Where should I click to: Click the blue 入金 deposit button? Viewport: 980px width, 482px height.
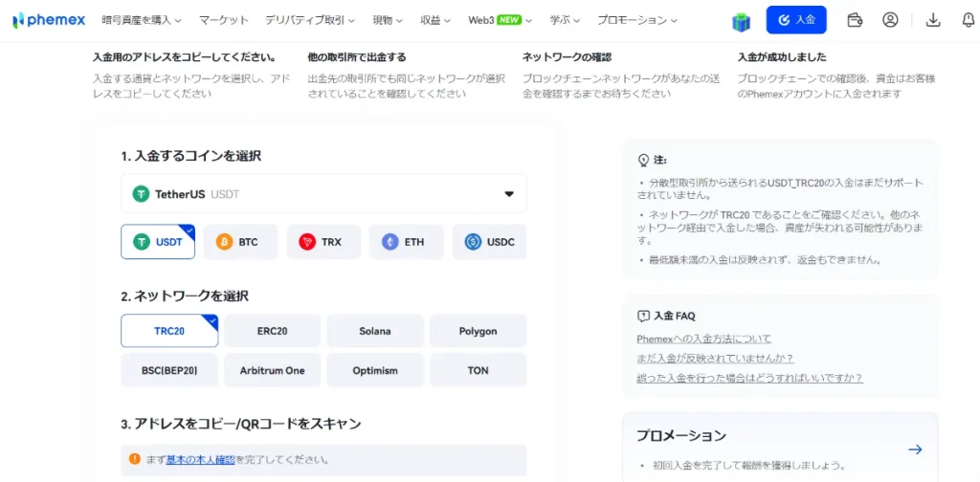(x=796, y=20)
